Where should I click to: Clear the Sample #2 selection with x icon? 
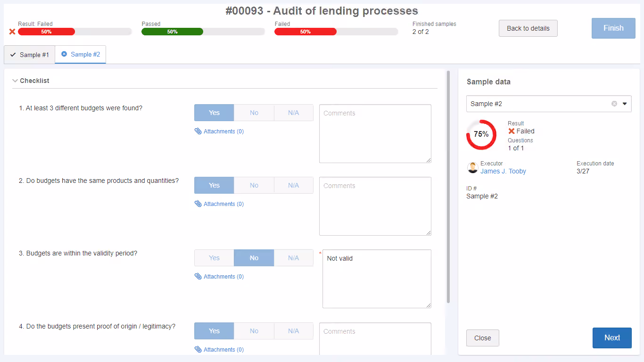coord(614,104)
